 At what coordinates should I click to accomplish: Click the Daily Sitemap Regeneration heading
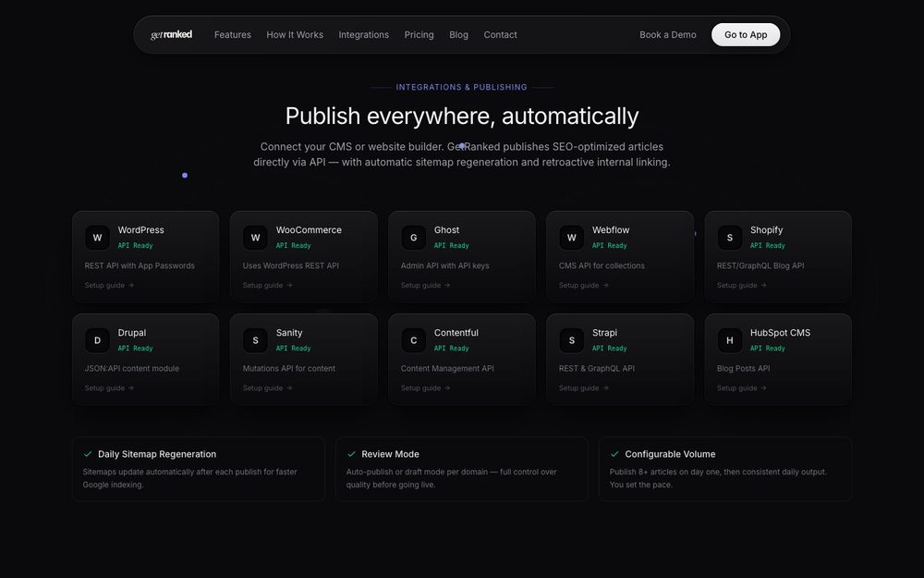pyautogui.click(x=157, y=454)
